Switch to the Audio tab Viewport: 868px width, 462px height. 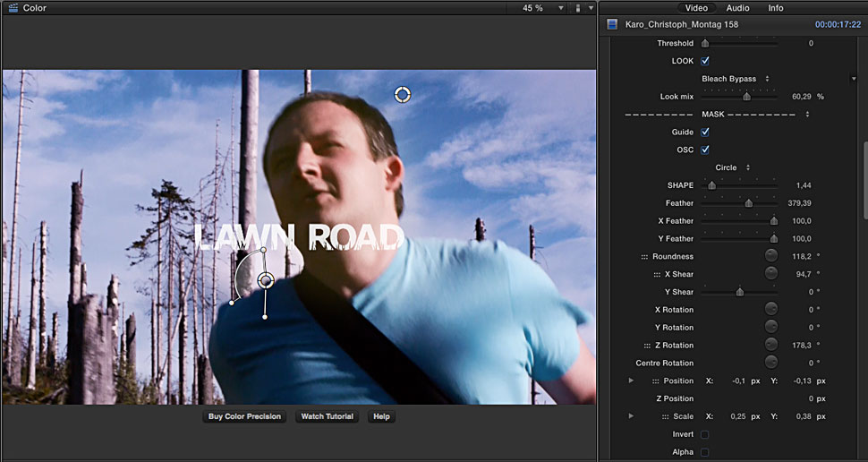pos(737,8)
